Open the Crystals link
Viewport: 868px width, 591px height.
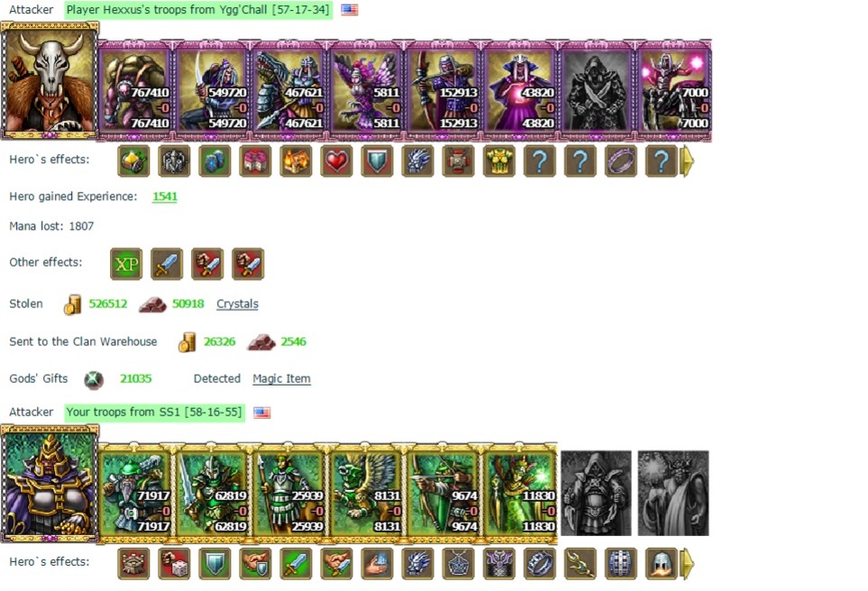tap(237, 304)
